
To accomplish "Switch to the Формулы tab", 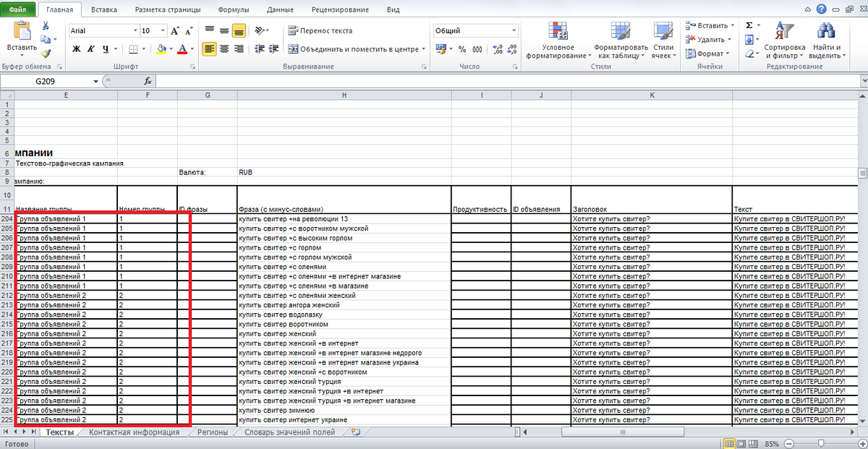I will point(233,10).
